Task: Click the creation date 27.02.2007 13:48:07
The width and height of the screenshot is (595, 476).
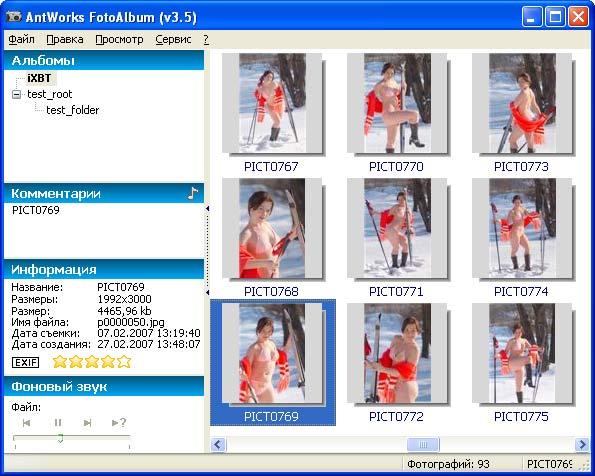Action: [149, 344]
